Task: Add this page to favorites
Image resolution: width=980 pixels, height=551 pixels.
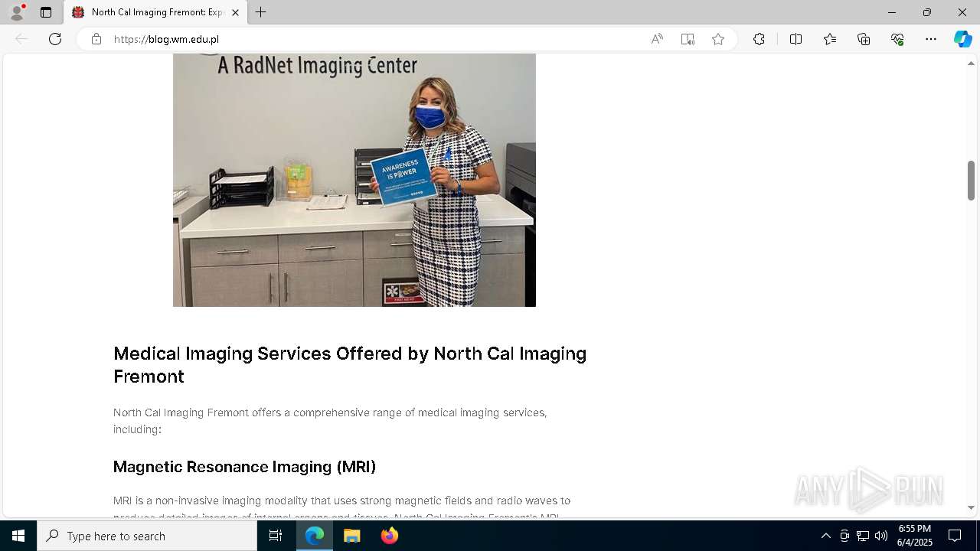Action: point(718,39)
